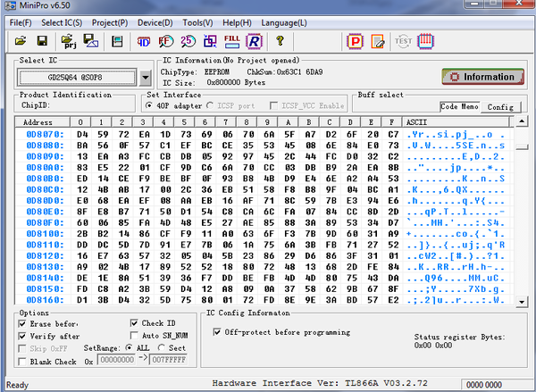Click the Information button
Screen dimensions: 536x392
482,77
